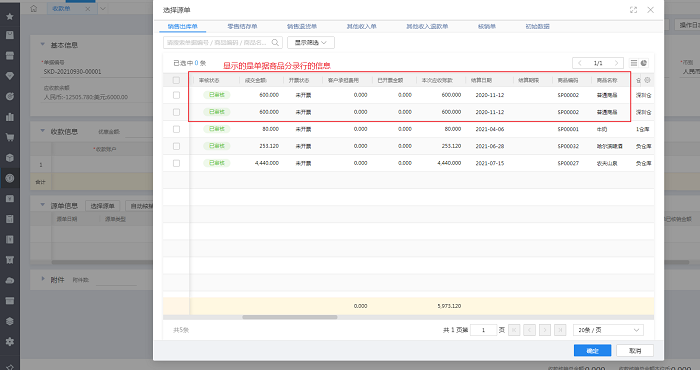Click the home icon in the top tab bar
Viewport: 700px width, 370px height.
click(34, 8)
